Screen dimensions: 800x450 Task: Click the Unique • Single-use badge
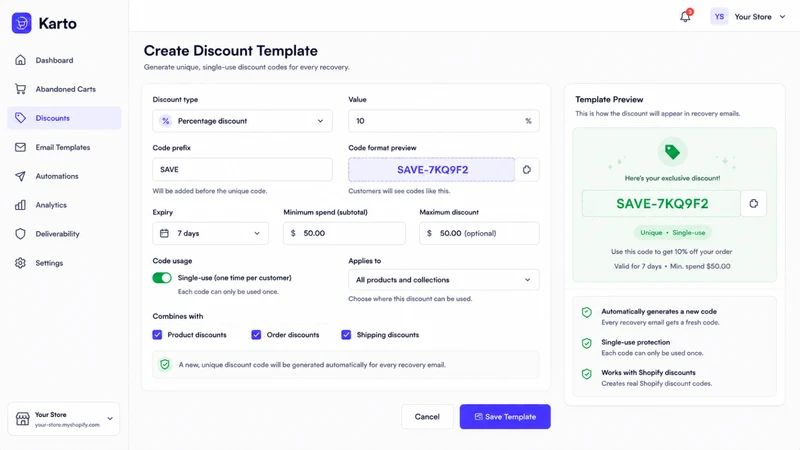pos(672,233)
